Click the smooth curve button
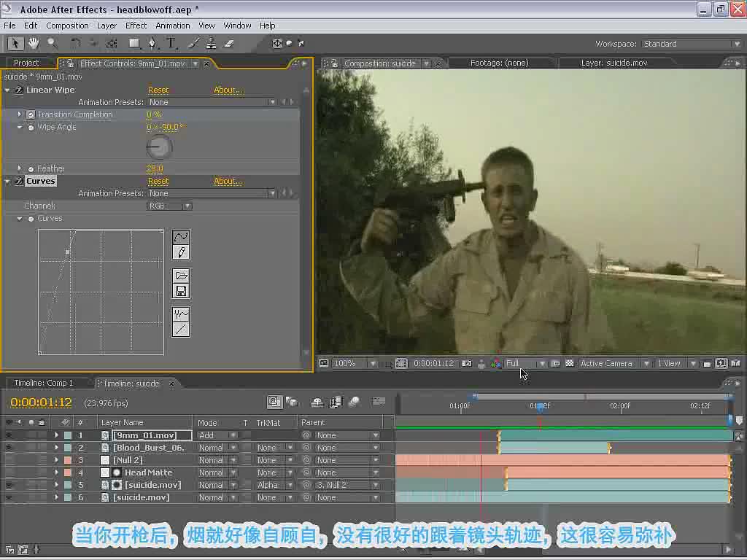Image resolution: width=747 pixels, height=560 pixels. 181,314
